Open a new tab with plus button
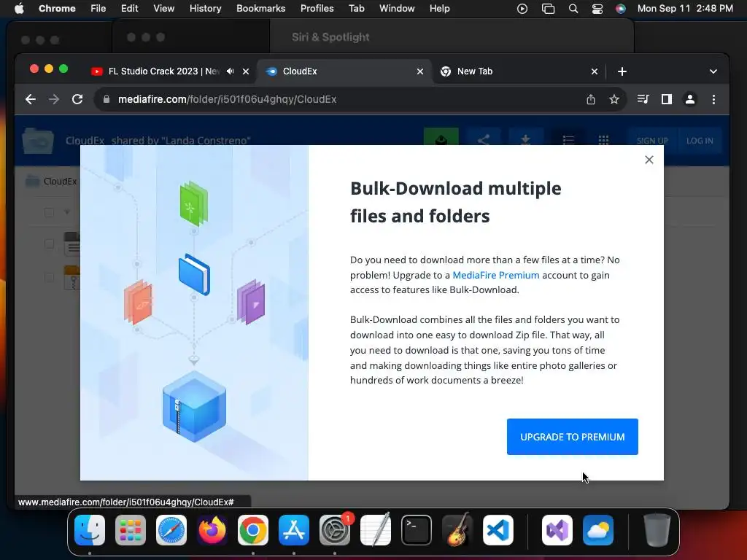Viewport: 747px width, 560px height. (x=622, y=71)
